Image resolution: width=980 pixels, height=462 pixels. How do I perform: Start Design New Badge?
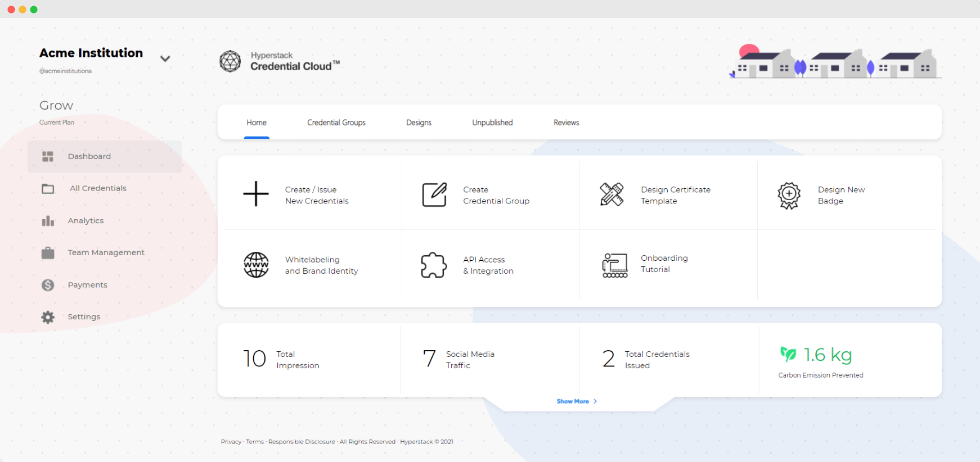[841, 196]
